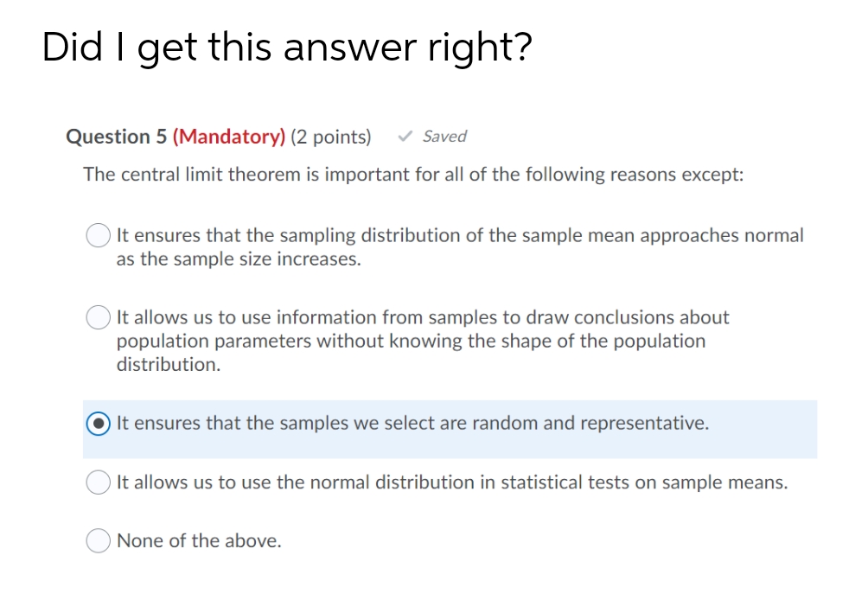Click the Saved status indicator
Viewport: 868px width, 613px height.
444,136
